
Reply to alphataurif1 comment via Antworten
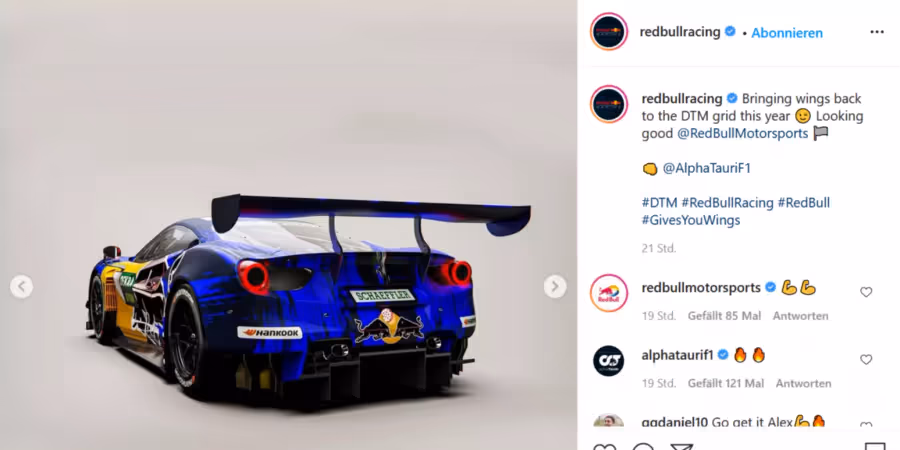click(x=804, y=383)
